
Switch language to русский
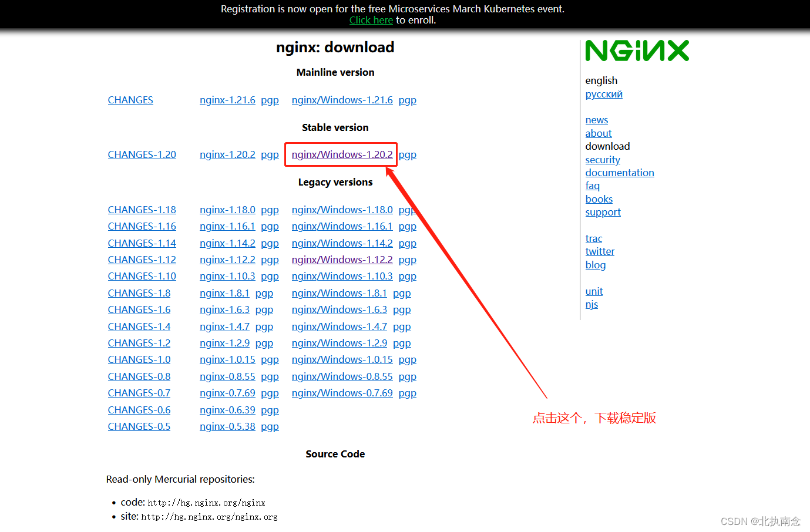click(x=604, y=94)
